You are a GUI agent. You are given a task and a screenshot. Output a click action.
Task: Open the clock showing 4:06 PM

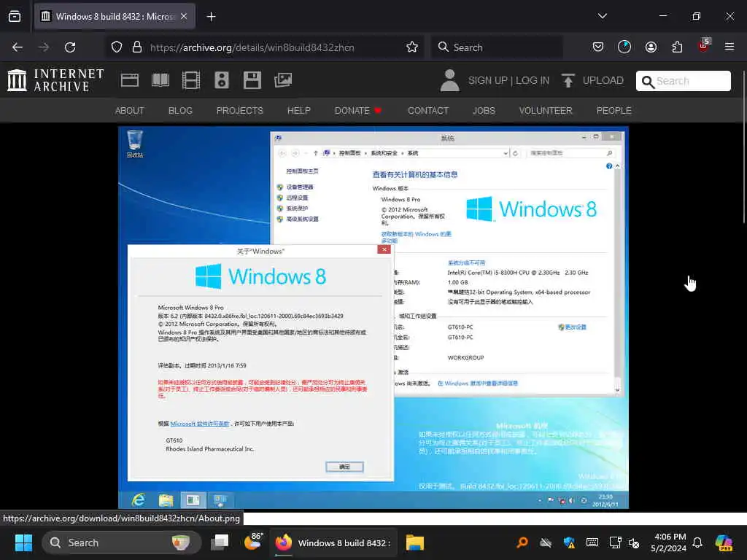tap(669, 542)
